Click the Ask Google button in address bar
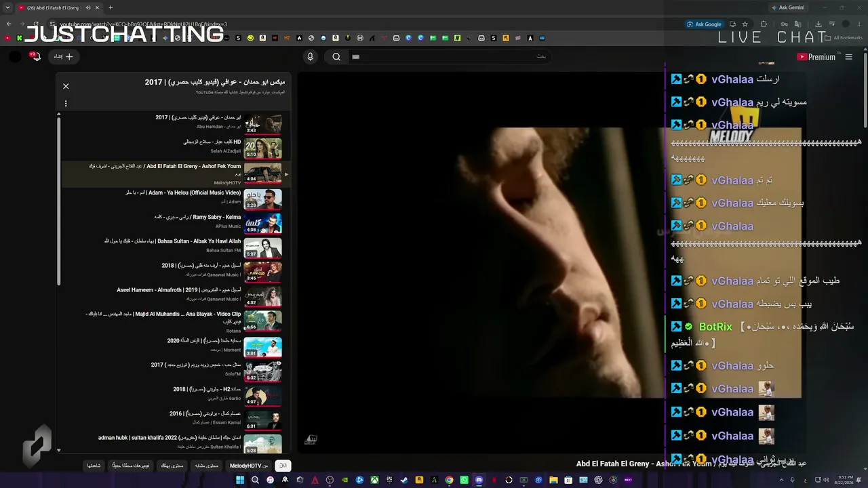The width and height of the screenshot is (868, 488). pos(704,24)
